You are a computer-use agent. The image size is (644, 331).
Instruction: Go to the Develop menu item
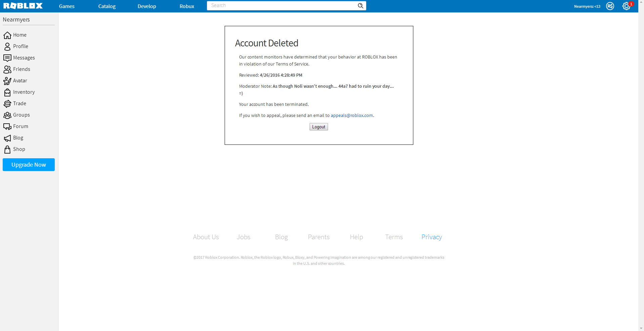pos(147,6)
